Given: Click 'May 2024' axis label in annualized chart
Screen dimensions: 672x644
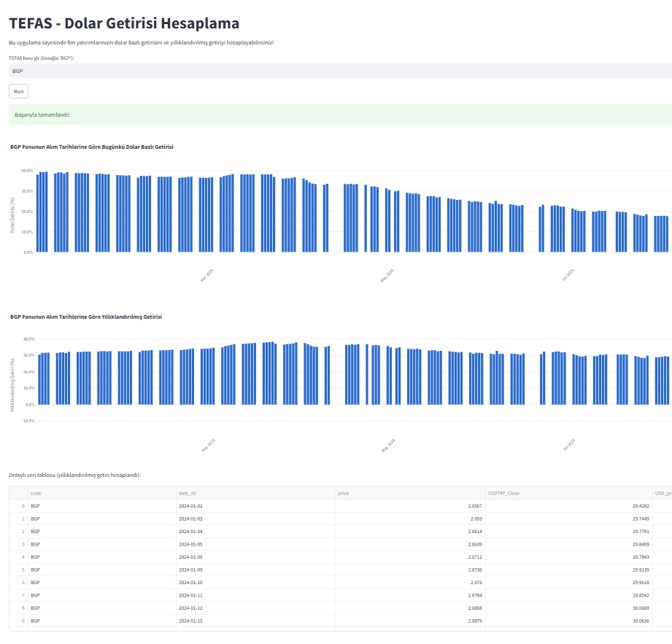Looking at the screenshot, I should click(388, 445).
